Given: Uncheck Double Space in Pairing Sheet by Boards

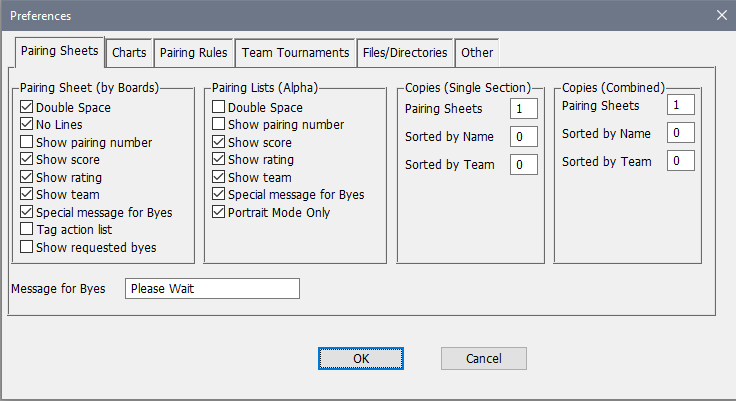Looking at the screenshot, I should click(27, 108).
